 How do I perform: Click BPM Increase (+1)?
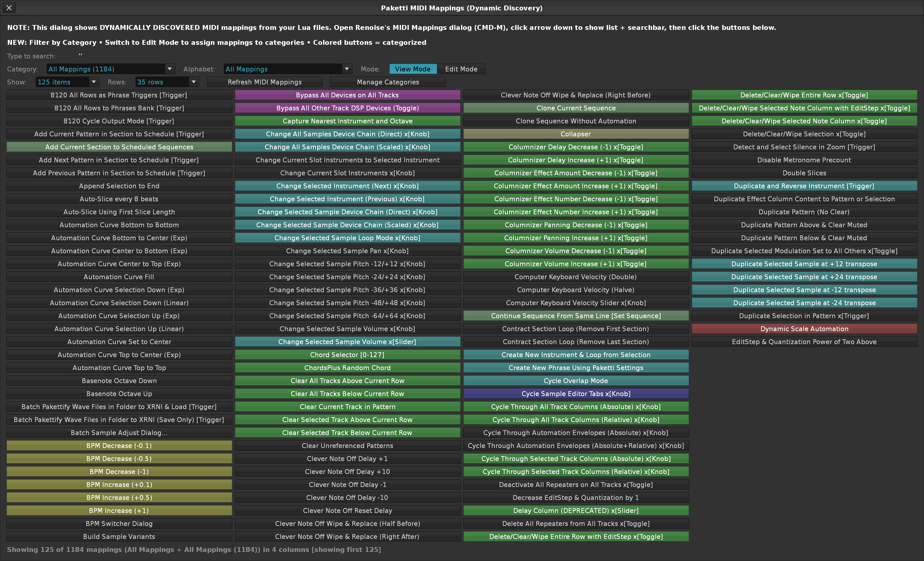(x=119, y=510)
